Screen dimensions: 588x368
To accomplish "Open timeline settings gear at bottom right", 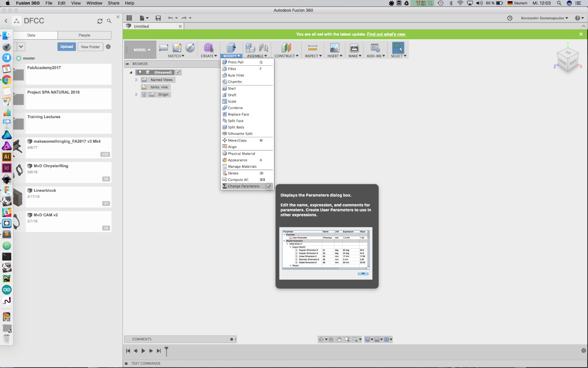I will [584, 350].
